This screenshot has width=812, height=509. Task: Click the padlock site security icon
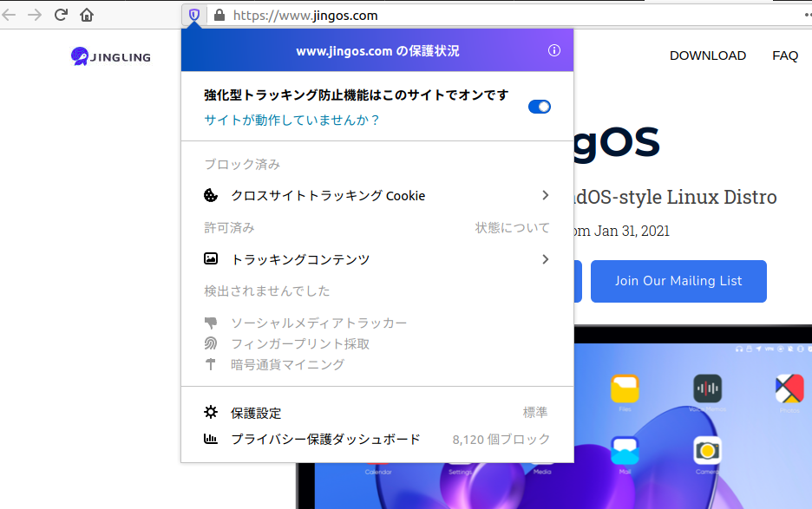[x=219, y=15]
